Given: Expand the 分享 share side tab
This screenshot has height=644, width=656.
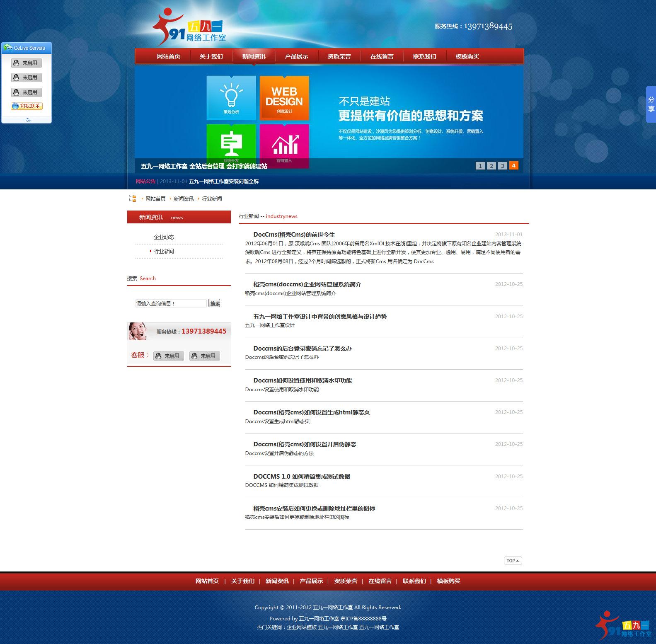Looking at the screenshot, I should 651,104.
